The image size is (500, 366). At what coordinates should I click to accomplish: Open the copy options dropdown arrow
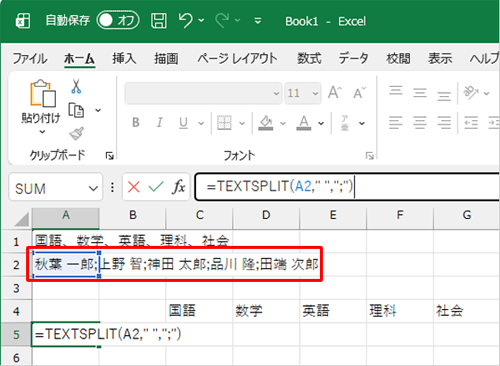click(x=98, y=110)
